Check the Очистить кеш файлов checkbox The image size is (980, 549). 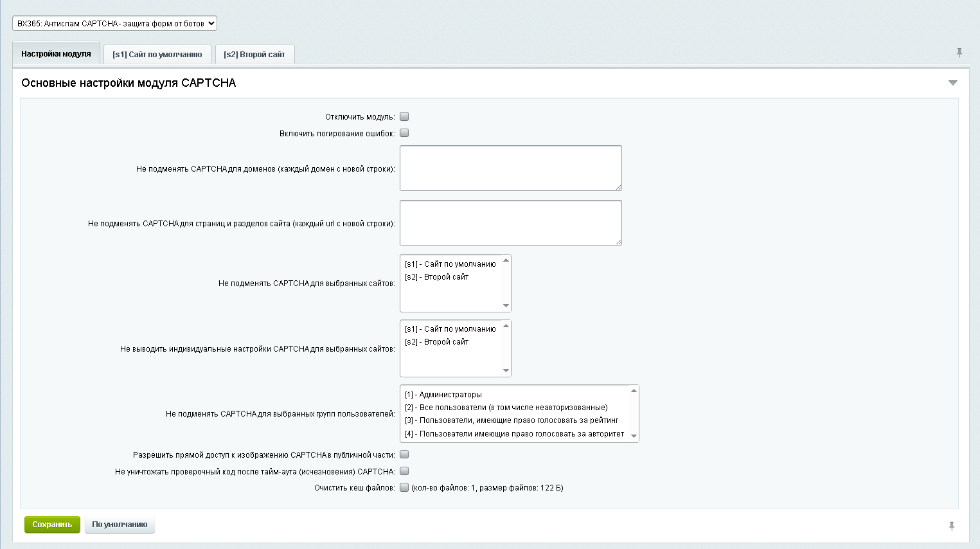coord(404,487)
